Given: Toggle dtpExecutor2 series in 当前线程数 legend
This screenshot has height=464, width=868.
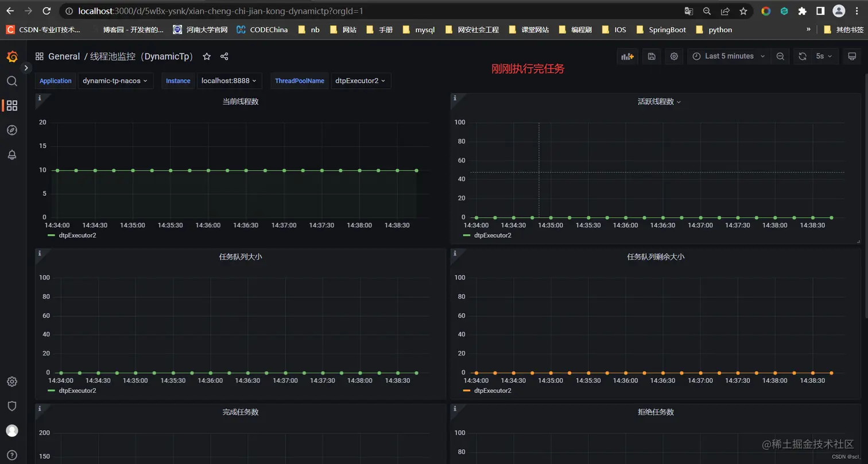Looking at the screenshot, I should [x=77, y=235].
